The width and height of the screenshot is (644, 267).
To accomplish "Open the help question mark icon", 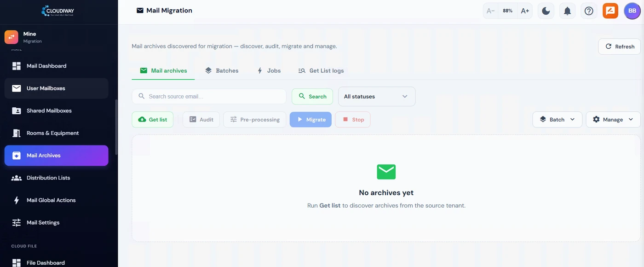I will 589,11.
